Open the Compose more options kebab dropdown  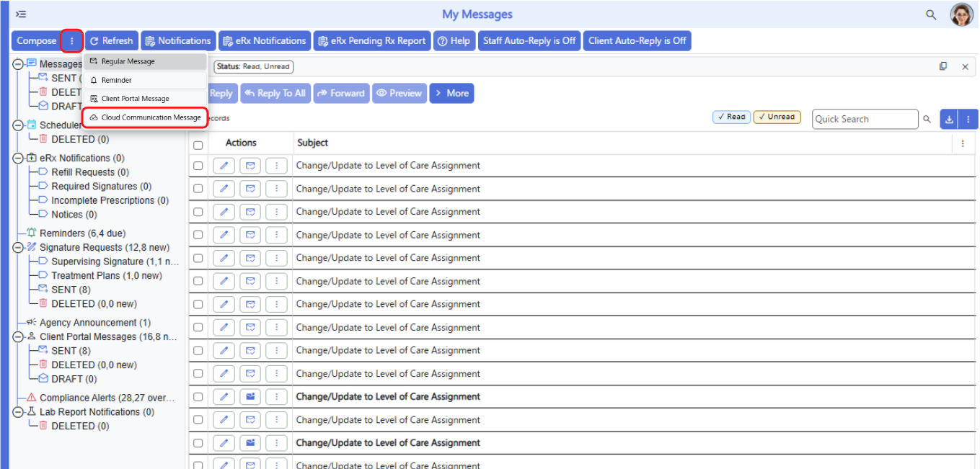(71, 41)
